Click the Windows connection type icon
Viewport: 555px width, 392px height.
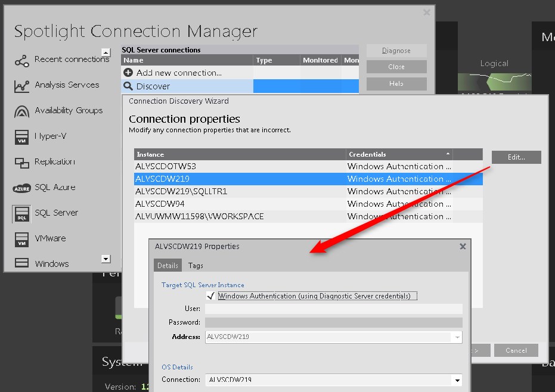(x=22, y=264)
